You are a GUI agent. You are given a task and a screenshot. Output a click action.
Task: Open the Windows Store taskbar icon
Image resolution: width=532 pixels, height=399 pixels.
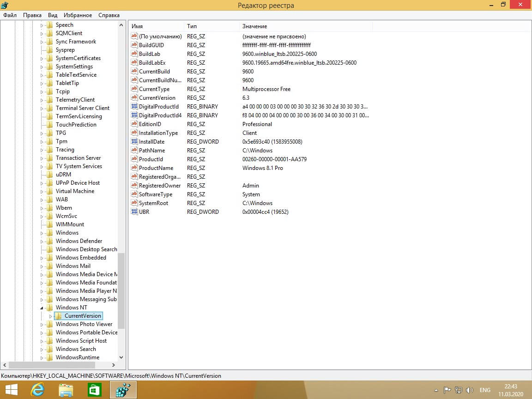[95, 390]
